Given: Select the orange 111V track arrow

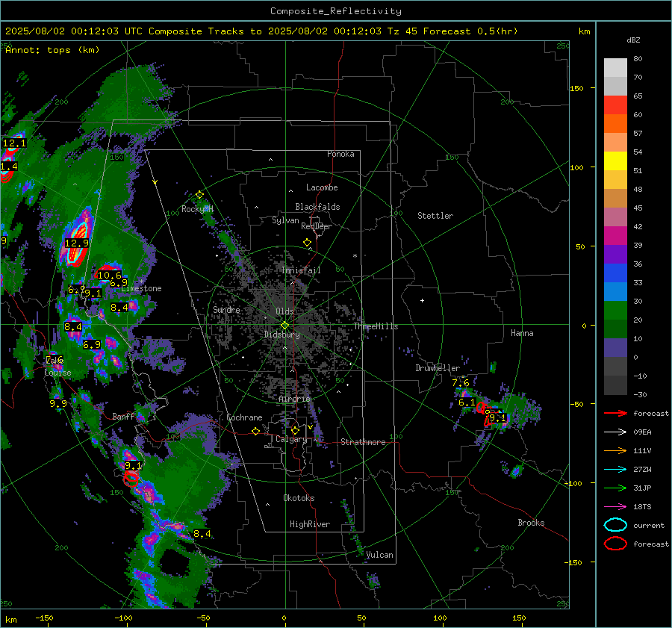Looking at the screenshot, I should 615,450.
